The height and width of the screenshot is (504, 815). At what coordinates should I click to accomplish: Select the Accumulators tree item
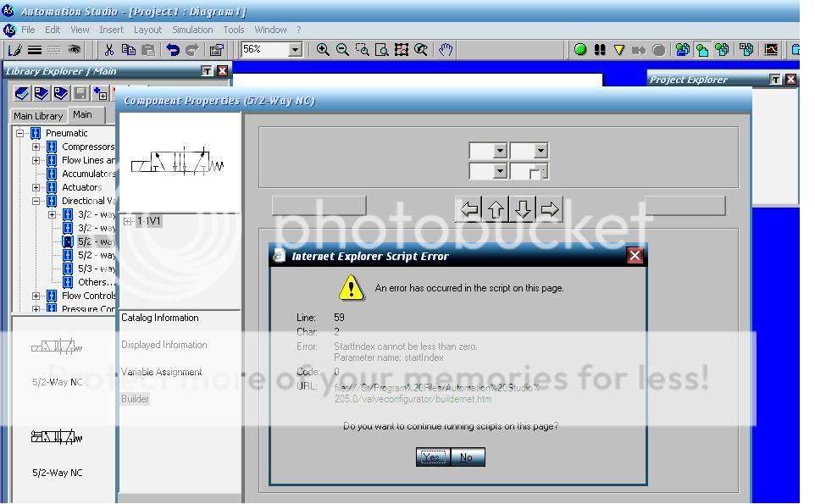pos(88,174)
